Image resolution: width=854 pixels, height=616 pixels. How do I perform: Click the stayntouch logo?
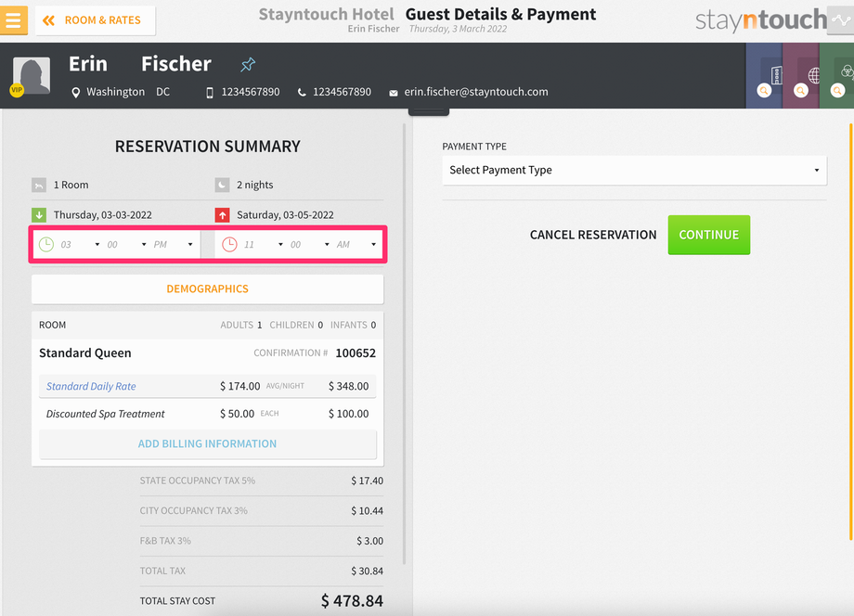pyautogui.click(x=761, y=20)
